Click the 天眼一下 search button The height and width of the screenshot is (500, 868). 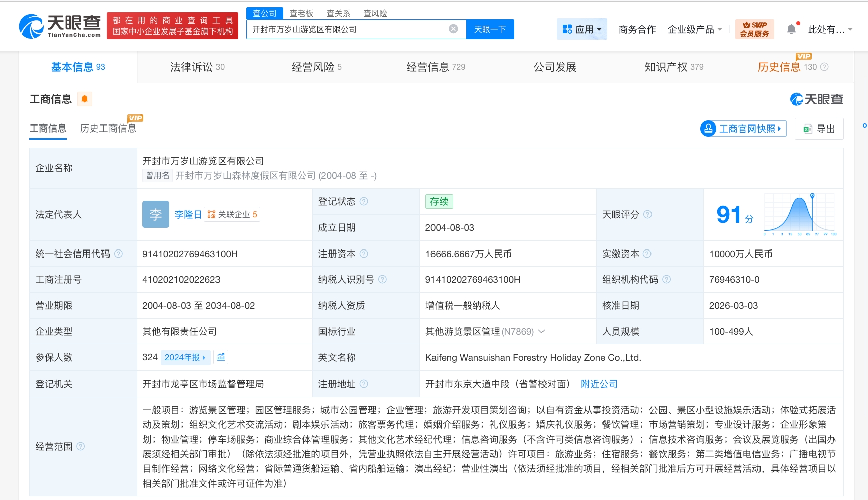tap(490, 29)
